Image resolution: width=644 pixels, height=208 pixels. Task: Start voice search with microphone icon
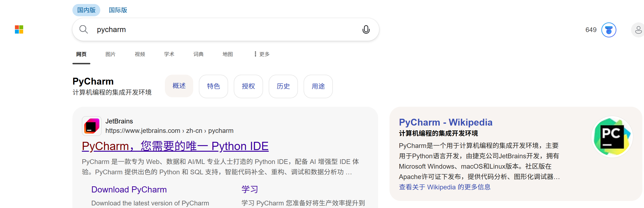click(x=366, y=29)
